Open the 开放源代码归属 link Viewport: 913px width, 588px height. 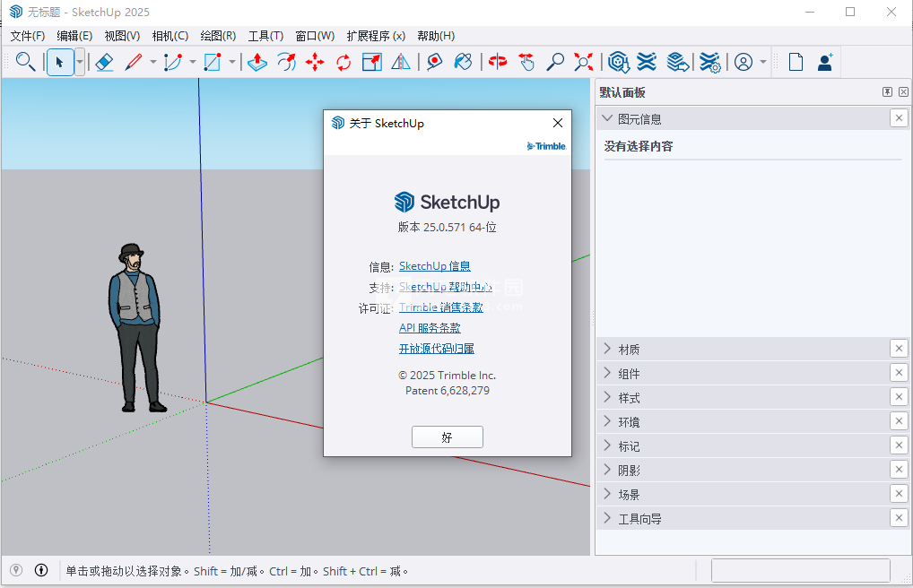point(437,349)
